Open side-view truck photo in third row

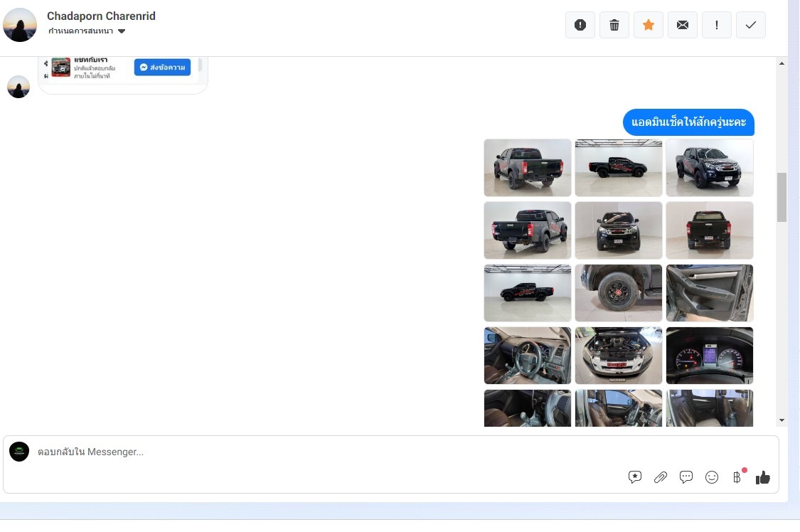click(528, 293)
